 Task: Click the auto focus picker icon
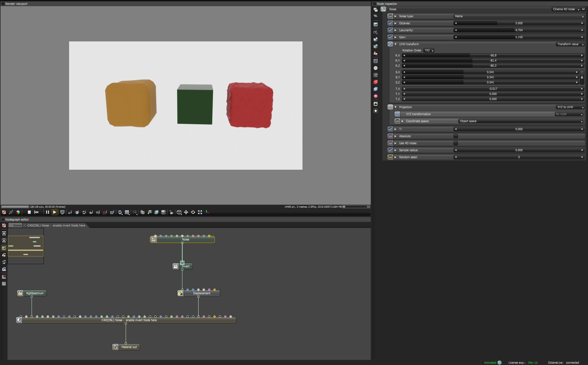70,212
